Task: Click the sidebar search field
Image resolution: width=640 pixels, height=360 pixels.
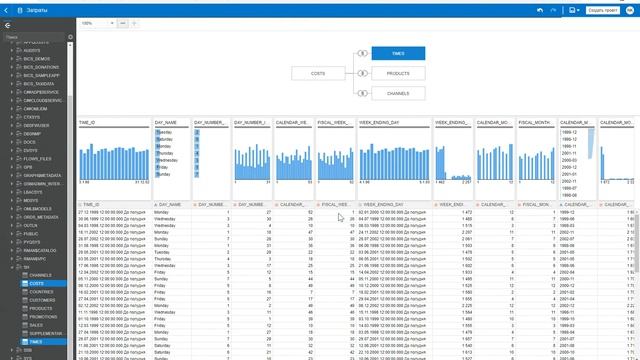Action: [x=34, y=37]
